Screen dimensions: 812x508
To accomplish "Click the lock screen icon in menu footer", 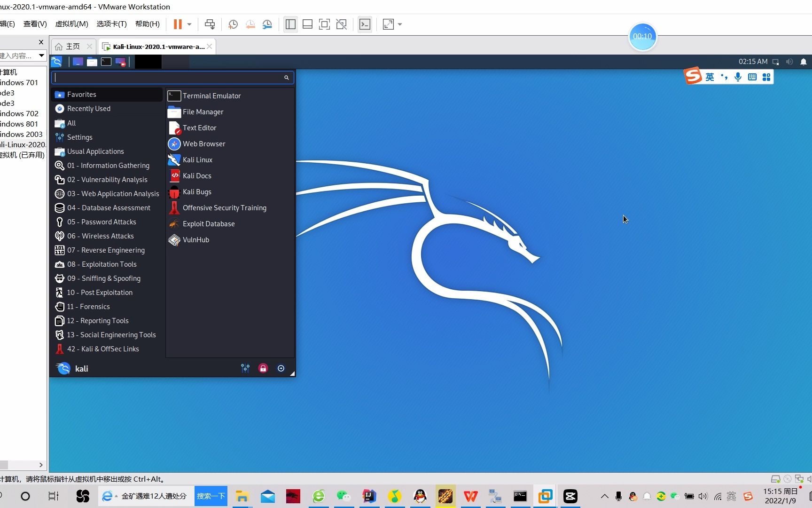I will [263, 368].
